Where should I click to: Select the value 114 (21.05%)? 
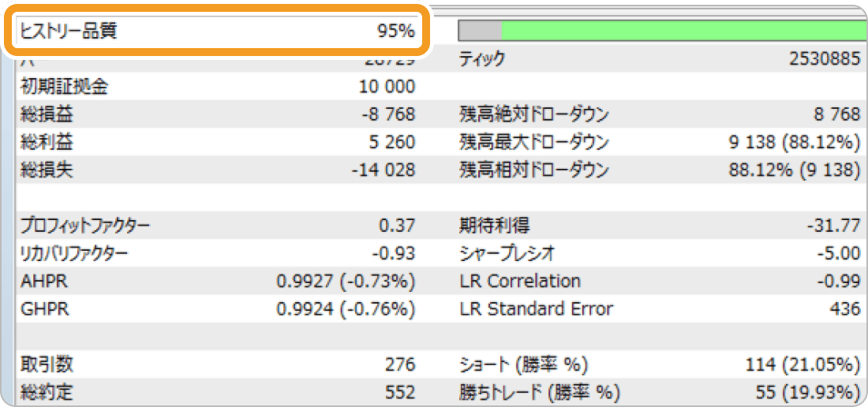(x=804, y=364)
